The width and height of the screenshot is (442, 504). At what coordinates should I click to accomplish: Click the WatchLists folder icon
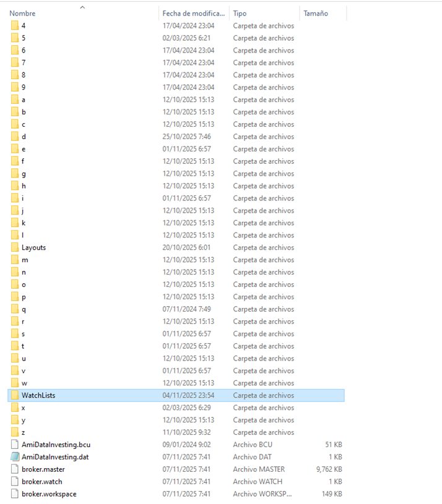click(x=15, y=395)
